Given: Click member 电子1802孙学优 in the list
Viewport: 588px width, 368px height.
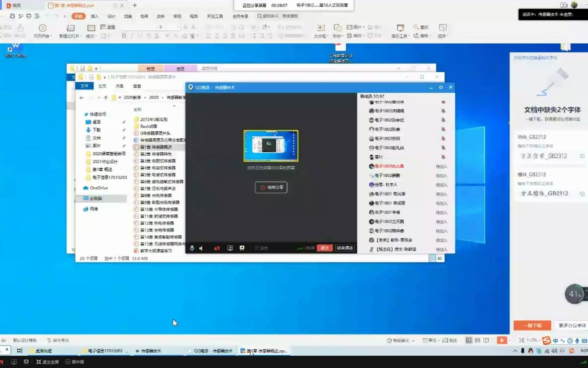Looking at the screenshot, I should pos(389,120).
